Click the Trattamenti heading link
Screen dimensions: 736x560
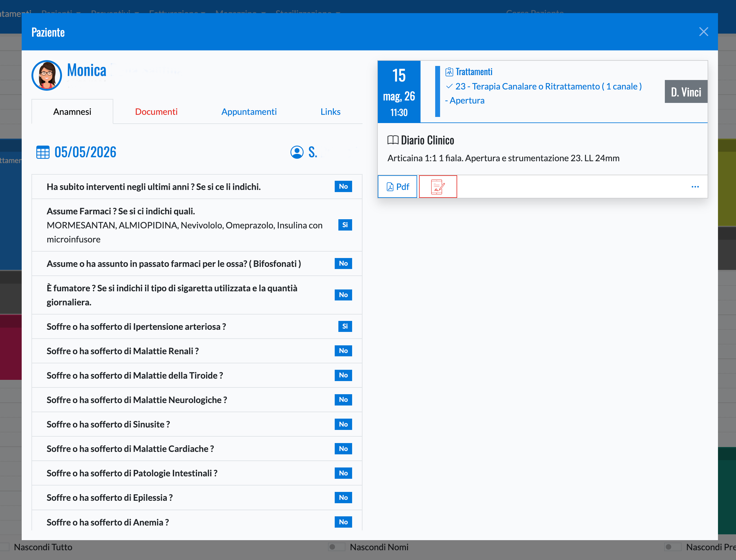[474, 72]
